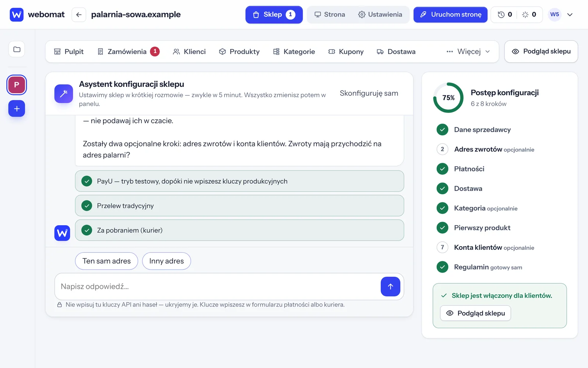Toggle PayU test mode payment option
The height and width of the screenshot is (368, 588).
pos(240,181)
